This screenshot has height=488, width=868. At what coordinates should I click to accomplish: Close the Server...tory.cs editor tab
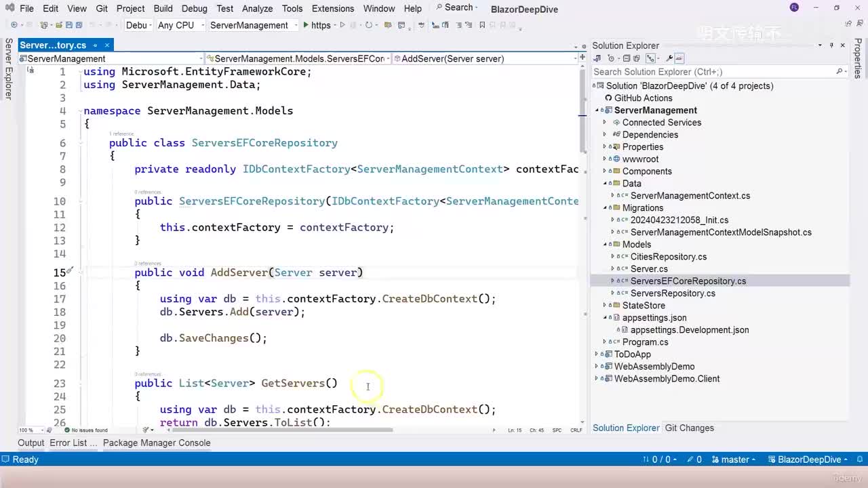click(107, 45)
